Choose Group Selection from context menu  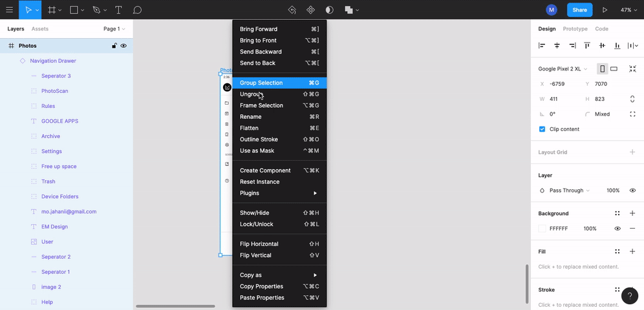(279, 83)
